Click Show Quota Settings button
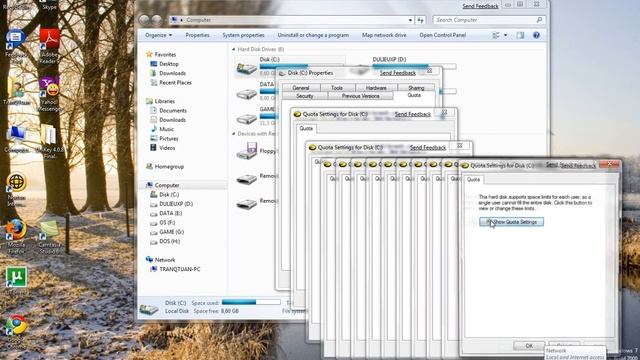 511,222
